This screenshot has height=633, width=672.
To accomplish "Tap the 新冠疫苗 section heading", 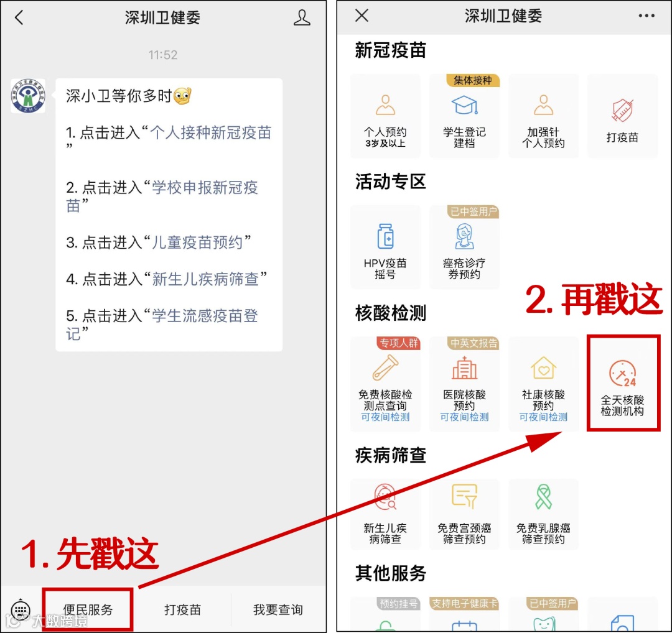I will point(390,50).
